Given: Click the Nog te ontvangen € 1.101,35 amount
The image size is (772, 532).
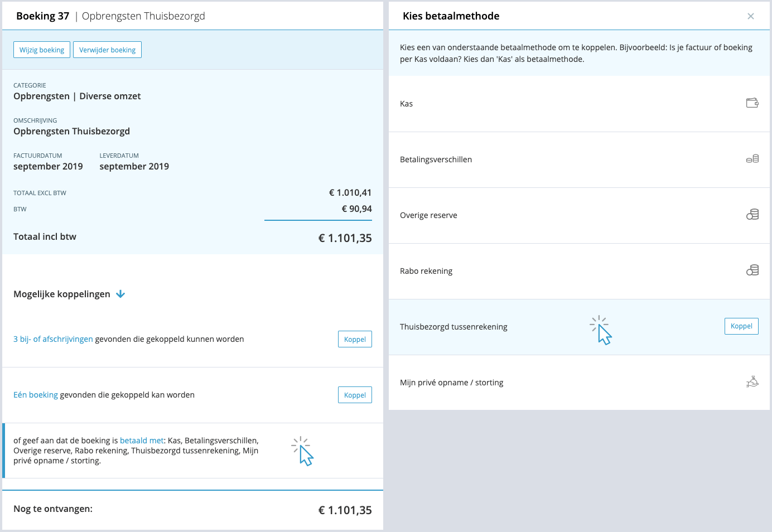Looking at the screenshot, I should coord(345,510).
